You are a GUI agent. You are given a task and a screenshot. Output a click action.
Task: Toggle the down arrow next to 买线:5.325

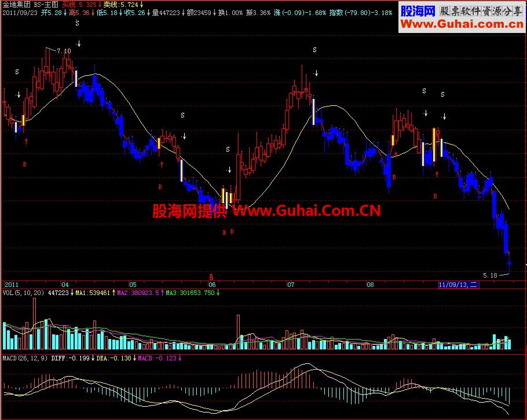pyautogui.click(x=101, y=5)
